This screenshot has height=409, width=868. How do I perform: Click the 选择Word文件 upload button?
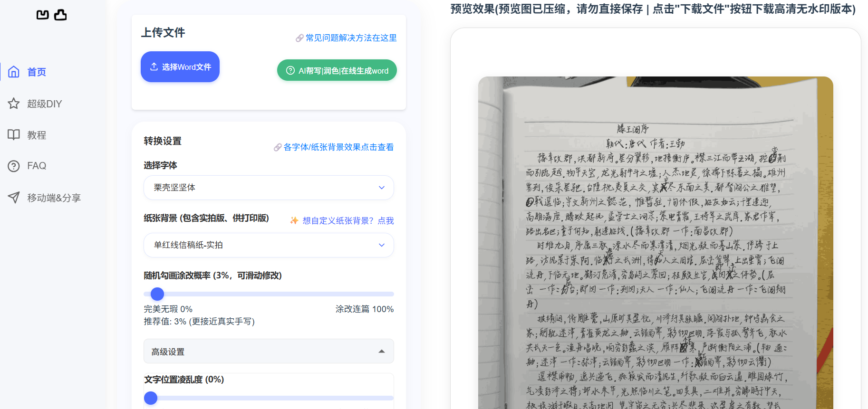pos(180,67)
